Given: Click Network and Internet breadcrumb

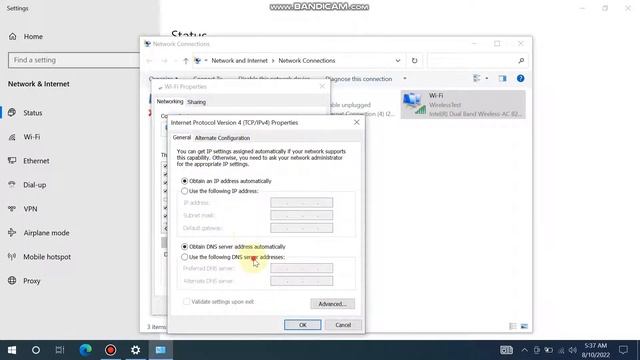Looking at the screenshot, I should 239,60.
